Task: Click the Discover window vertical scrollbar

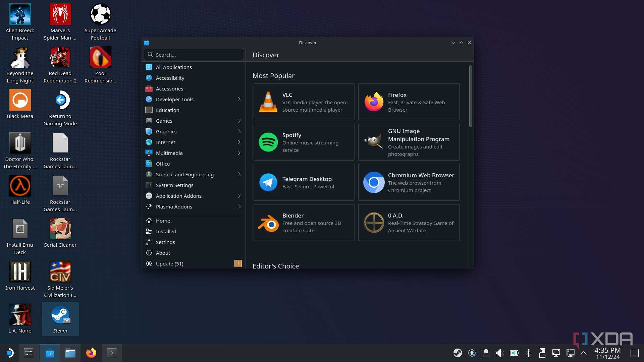Action: 470,96
